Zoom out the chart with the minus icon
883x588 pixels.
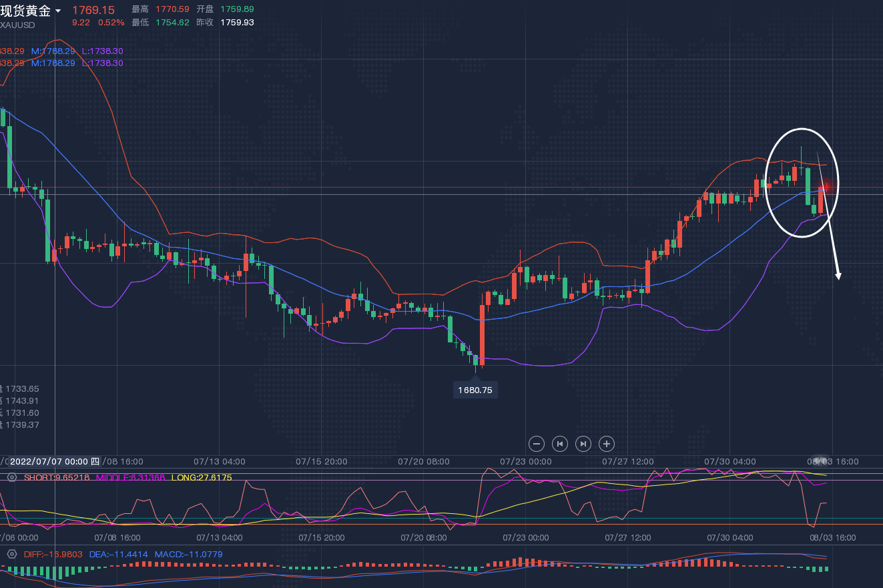pos(537,443)
